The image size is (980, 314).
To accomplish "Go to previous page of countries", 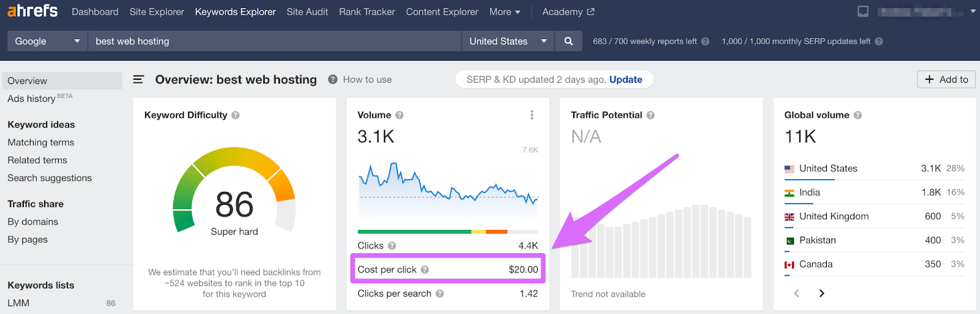I will [x=796, y=293].
